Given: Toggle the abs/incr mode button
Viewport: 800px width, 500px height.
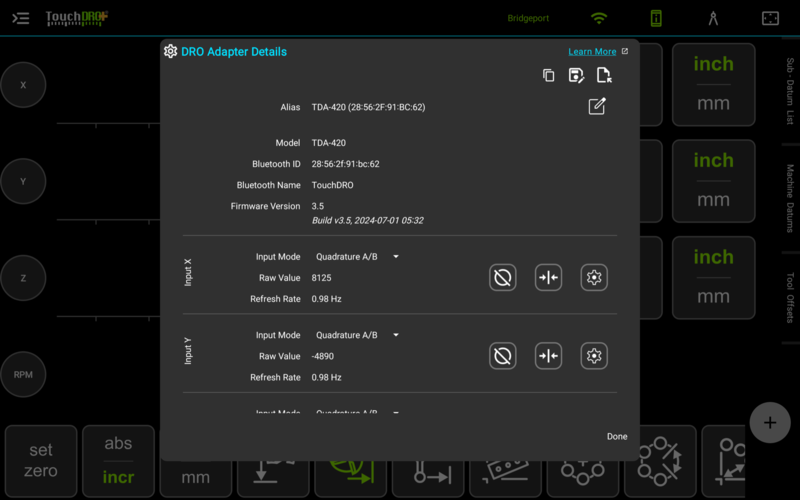Looking at the screenshot, I should (118, 461).
